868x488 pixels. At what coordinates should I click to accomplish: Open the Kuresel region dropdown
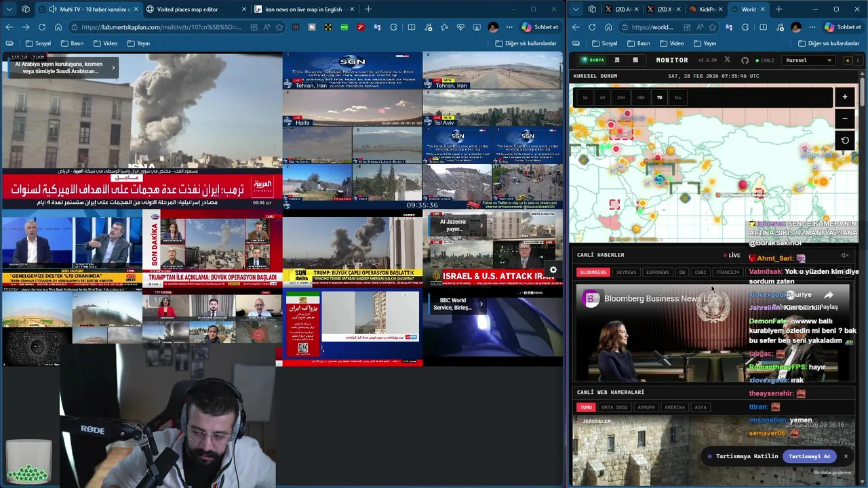[x=809, y=60]
